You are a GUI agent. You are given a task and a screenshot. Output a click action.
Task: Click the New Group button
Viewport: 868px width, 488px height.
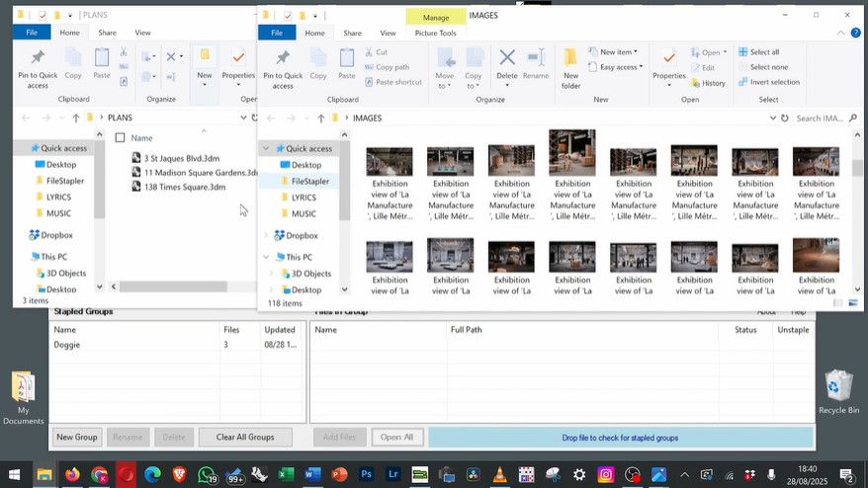click(x=77, y=437)
